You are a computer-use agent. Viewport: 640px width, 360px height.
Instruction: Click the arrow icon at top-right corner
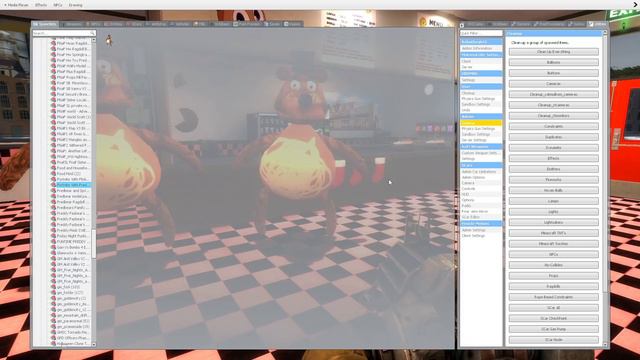[636, 4]
